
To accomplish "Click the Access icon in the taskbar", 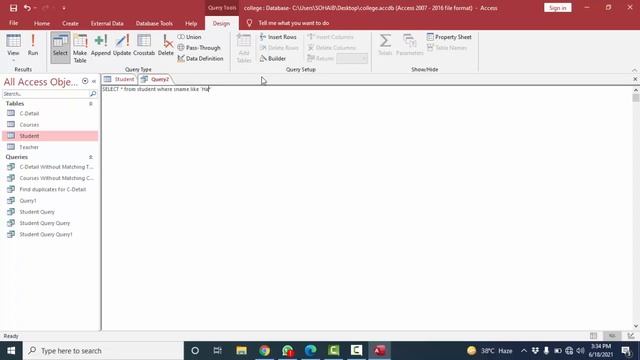I will 380,351.
